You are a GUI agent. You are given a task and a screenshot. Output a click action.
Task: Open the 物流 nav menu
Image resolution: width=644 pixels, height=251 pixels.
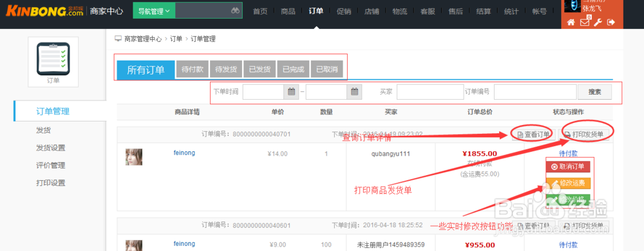[400, 12]
